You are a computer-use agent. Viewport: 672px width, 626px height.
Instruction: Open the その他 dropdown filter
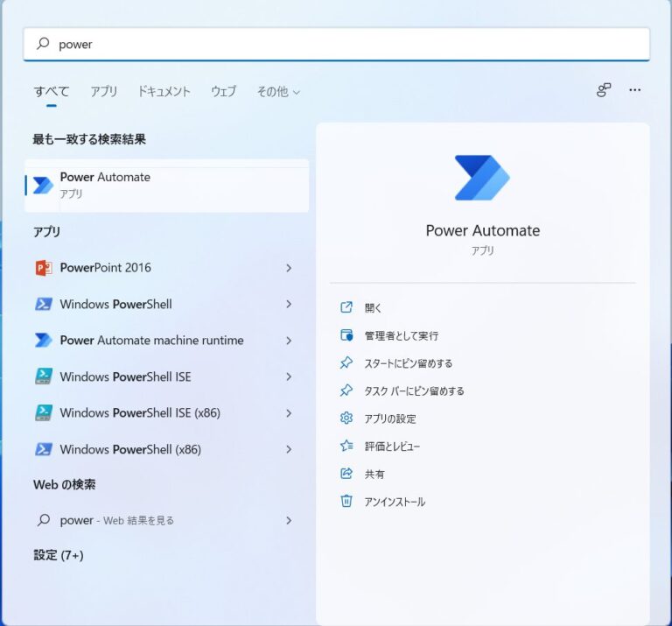278,91
